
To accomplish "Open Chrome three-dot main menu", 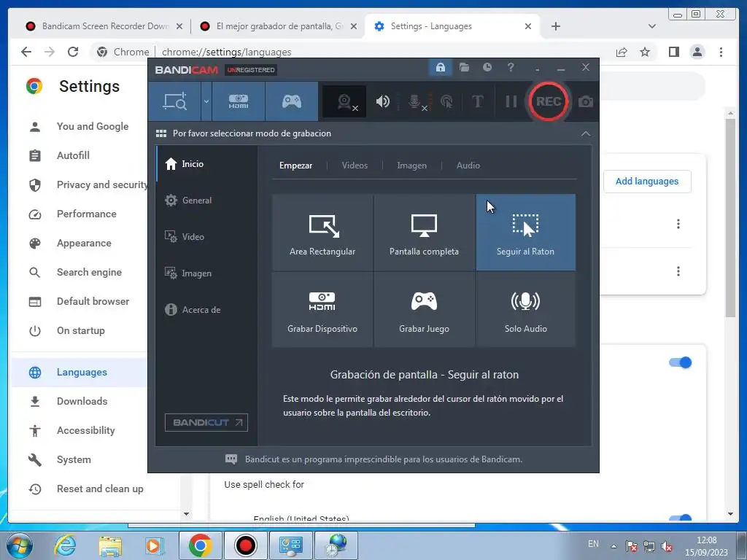I will 721,52.
